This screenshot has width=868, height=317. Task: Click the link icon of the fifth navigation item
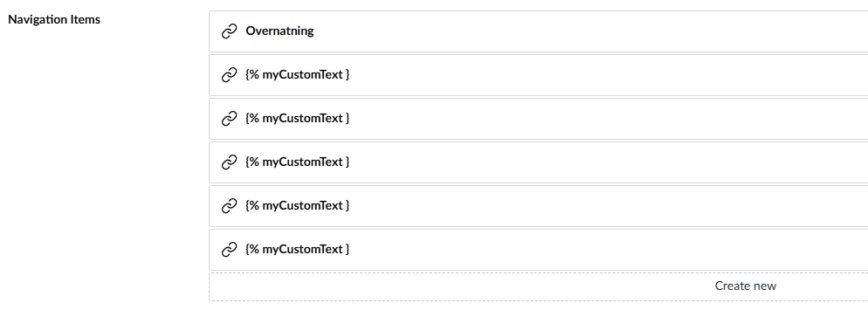tap(229, 206)
